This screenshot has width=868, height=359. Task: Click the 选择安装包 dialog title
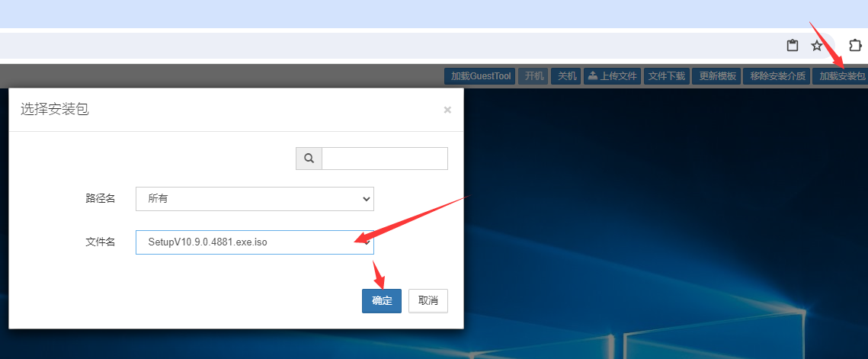pyautogui.click(x=54, y=110)
